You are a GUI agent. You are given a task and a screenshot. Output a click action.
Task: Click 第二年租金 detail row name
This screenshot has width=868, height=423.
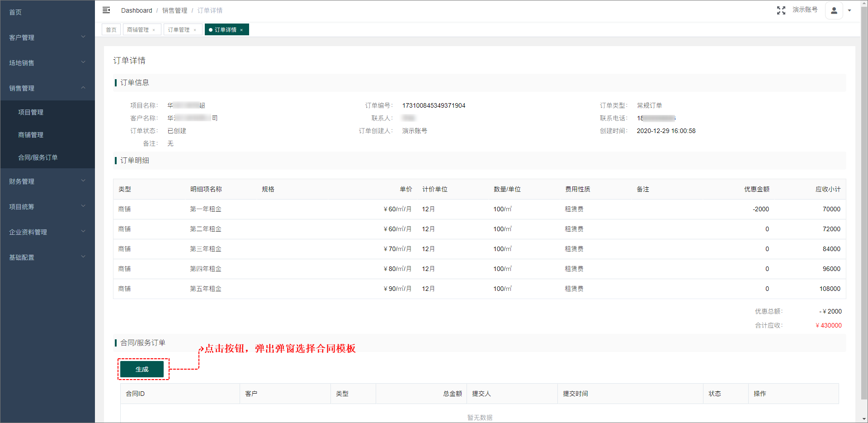[206, 229]
